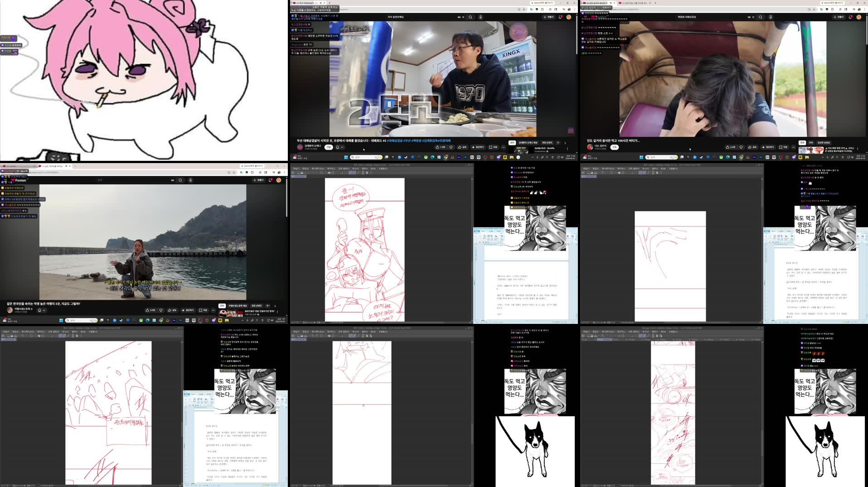The height and width of the screenshot is (487, 868).
Task: Open channel avatar under 여행지 3곳 video
Action: click(x=10, y=310)
